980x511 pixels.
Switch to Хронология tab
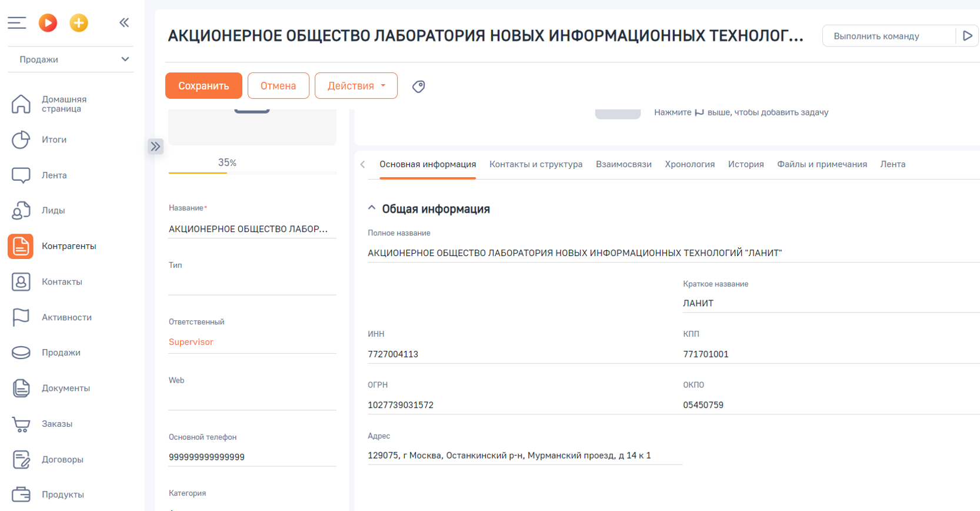tap(690, 164)
